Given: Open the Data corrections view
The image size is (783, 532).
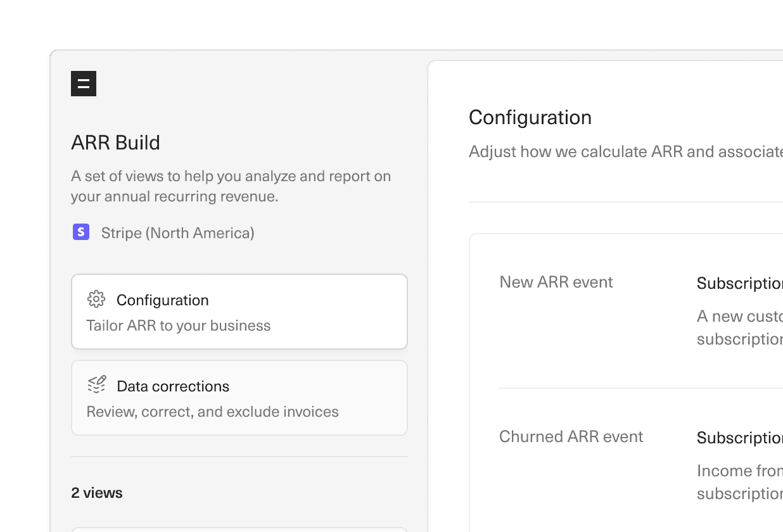Looking at the screenshot, I should pyautogui.click(x=239, y=397).
